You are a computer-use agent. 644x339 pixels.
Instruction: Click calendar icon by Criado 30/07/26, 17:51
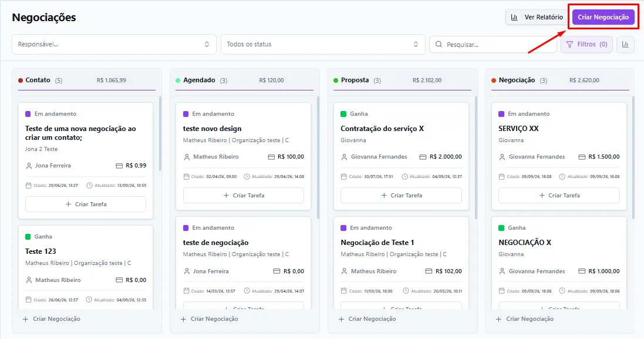(344, 177)
